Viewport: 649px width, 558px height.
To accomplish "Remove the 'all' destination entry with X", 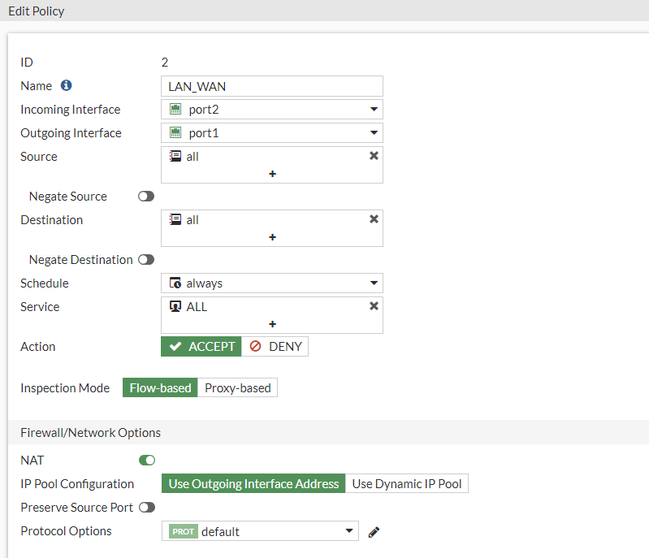I will click(374, 219).
